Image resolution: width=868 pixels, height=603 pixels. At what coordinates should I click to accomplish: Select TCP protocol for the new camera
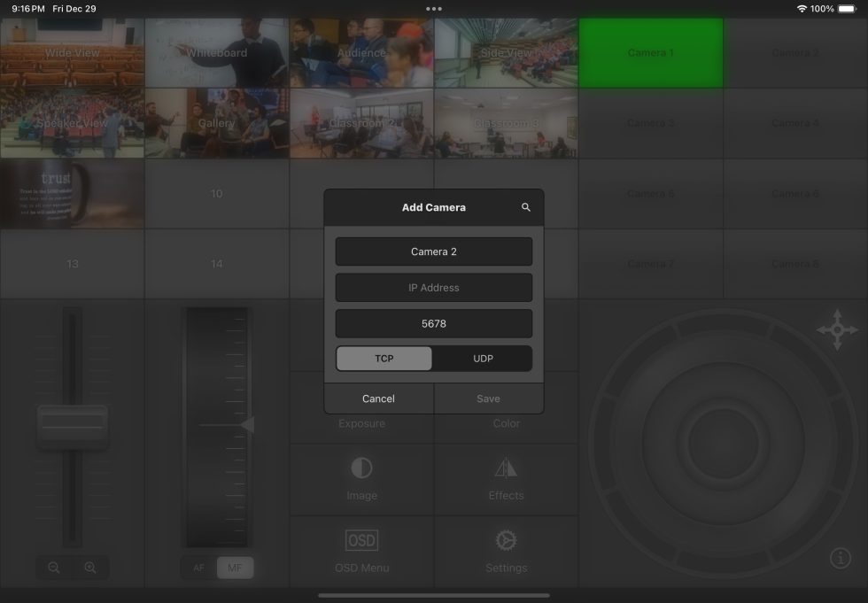point(384,359)
